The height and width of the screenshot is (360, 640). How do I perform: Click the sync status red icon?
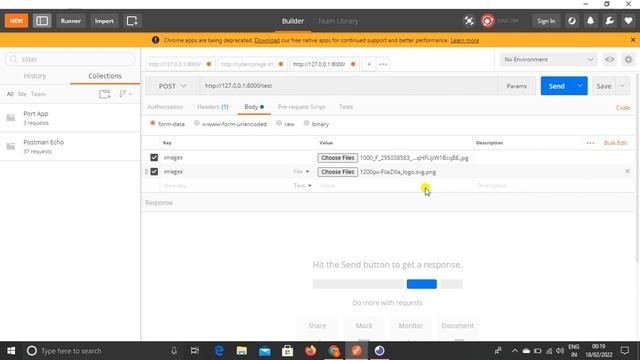487,21
